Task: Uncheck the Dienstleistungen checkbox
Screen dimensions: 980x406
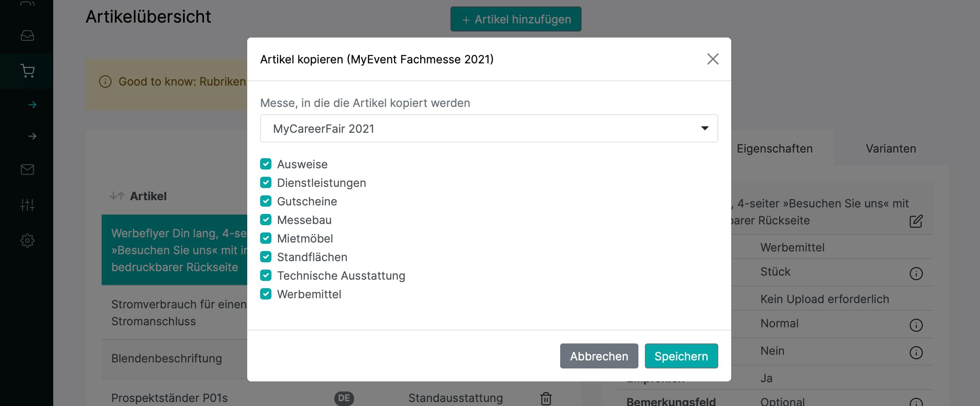Action: pyautogui.click(x=266, y=182)
